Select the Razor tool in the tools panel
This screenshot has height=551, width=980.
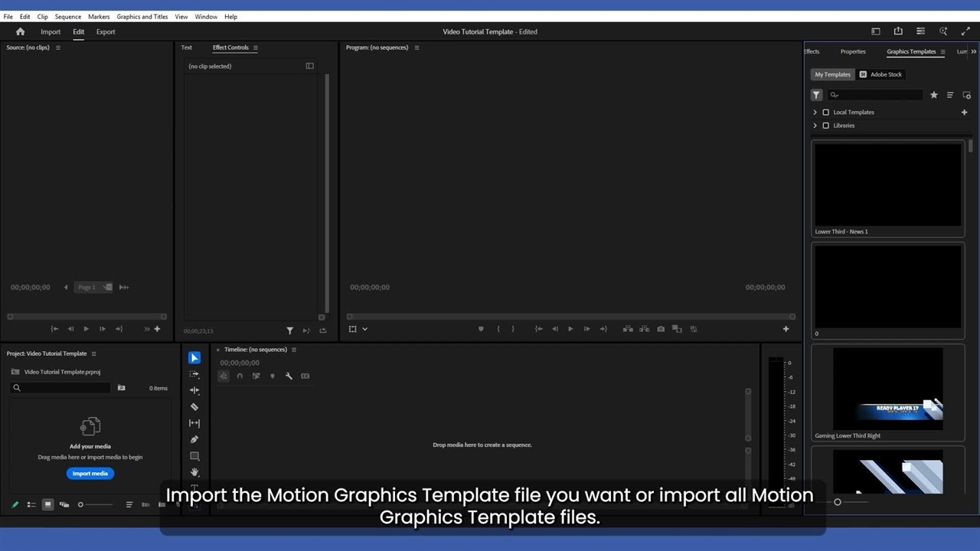[x=194, y=407]
